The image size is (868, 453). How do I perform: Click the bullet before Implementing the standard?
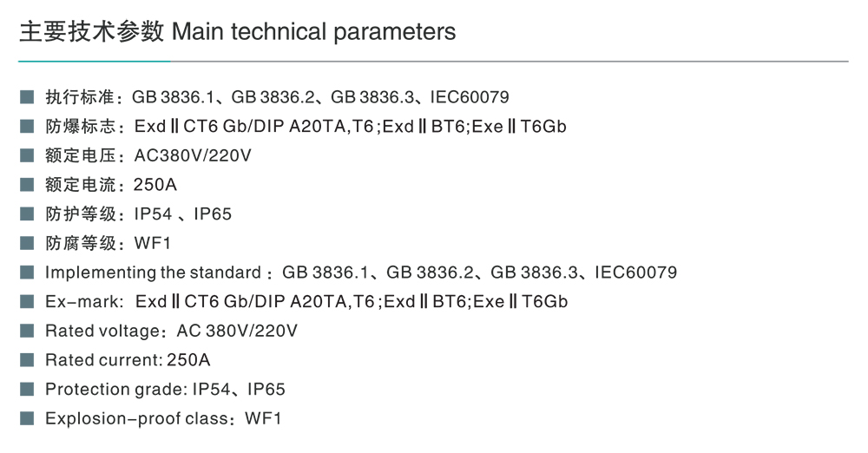coord(27,272)
